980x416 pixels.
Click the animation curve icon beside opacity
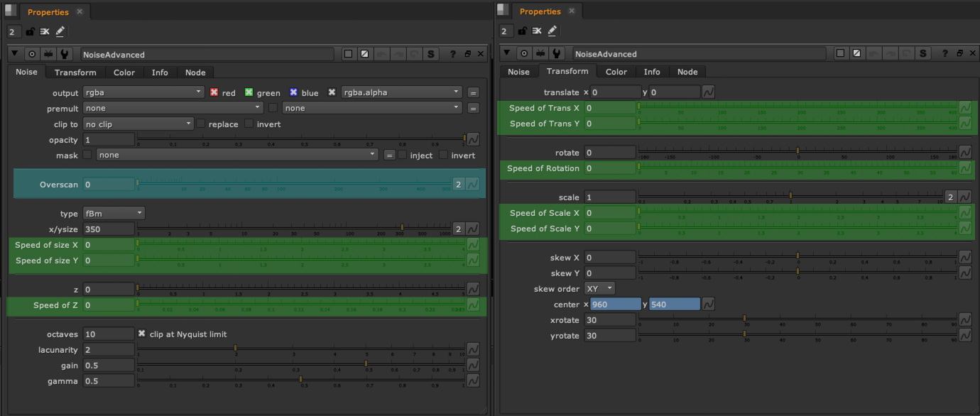click(473, 140)
